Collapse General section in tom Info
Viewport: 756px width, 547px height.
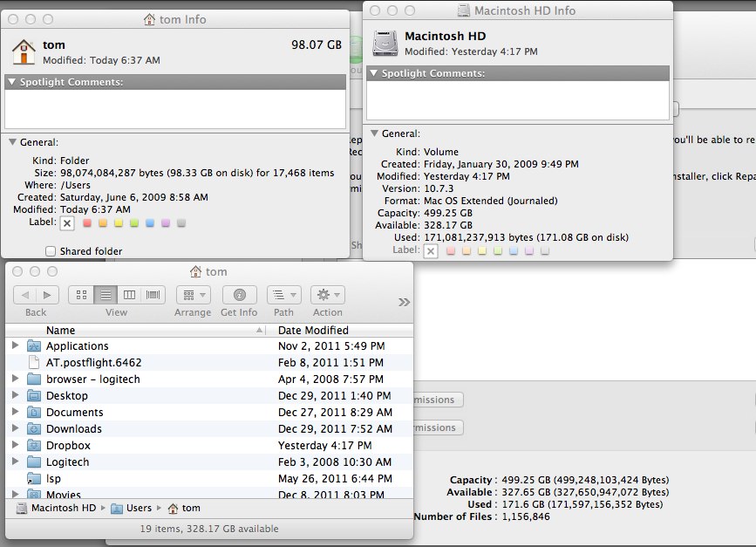12,142
